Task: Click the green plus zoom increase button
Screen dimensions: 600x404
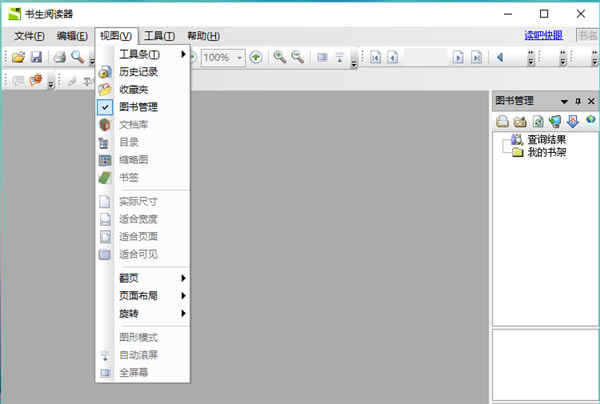Action: click(x=256, y=57)
